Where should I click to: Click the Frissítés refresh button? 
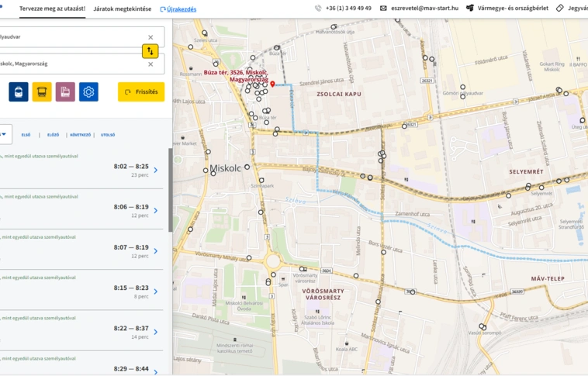(141, 92)
